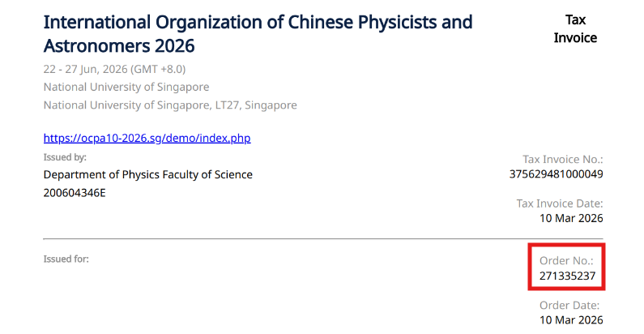
Task: Click the tax invoice date value 10 Mar 2026
Action: pyautogui.click(x=571, y=218)
